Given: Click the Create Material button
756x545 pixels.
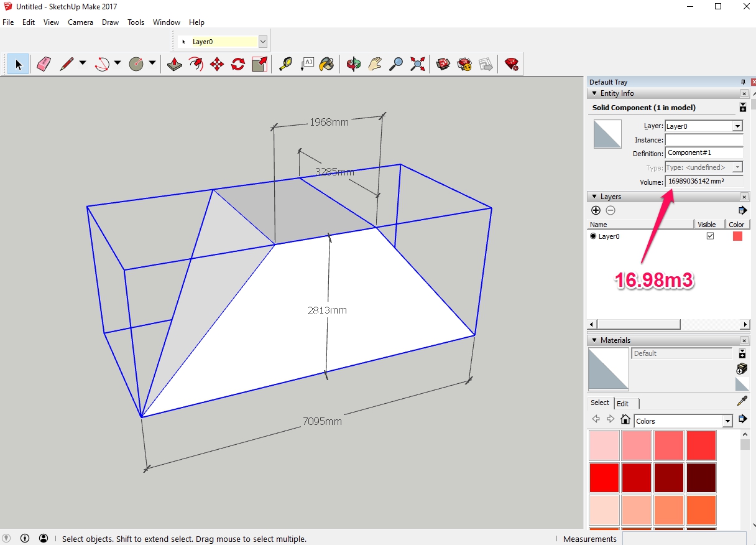Looking at the screenshot, I should (742, 368).
